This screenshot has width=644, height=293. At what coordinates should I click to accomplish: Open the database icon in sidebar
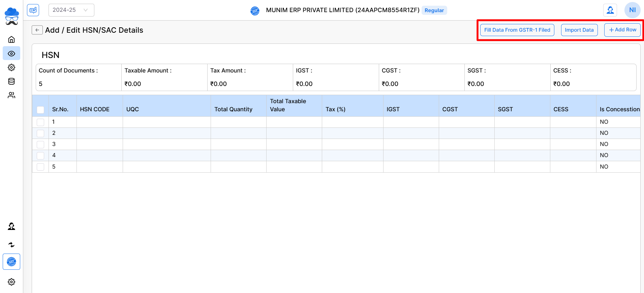(11, 81)
